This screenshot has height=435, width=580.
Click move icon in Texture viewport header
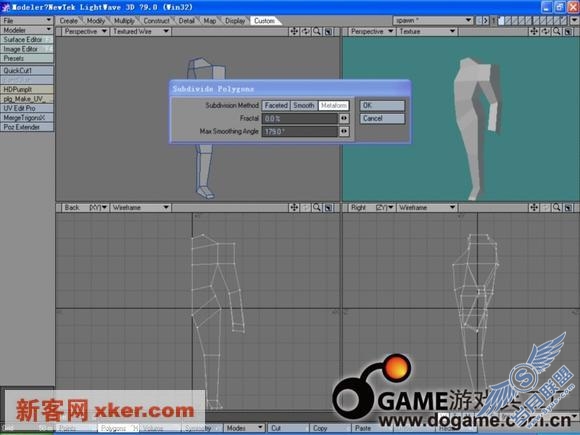click(x=534, y=31)
